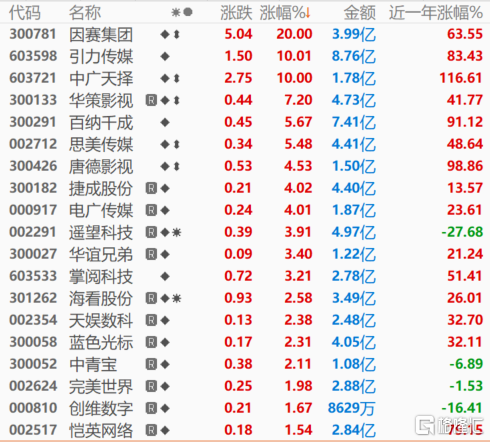490x442 pixels.
Task: Sort by the 近一年涨幅% column header
Action: pyautogui.click(x=436, y=13)
